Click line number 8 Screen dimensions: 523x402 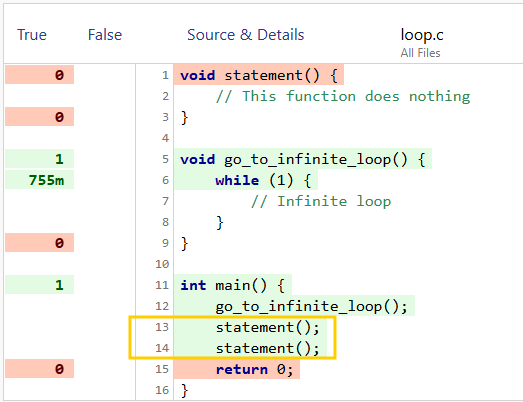[165, 222]
